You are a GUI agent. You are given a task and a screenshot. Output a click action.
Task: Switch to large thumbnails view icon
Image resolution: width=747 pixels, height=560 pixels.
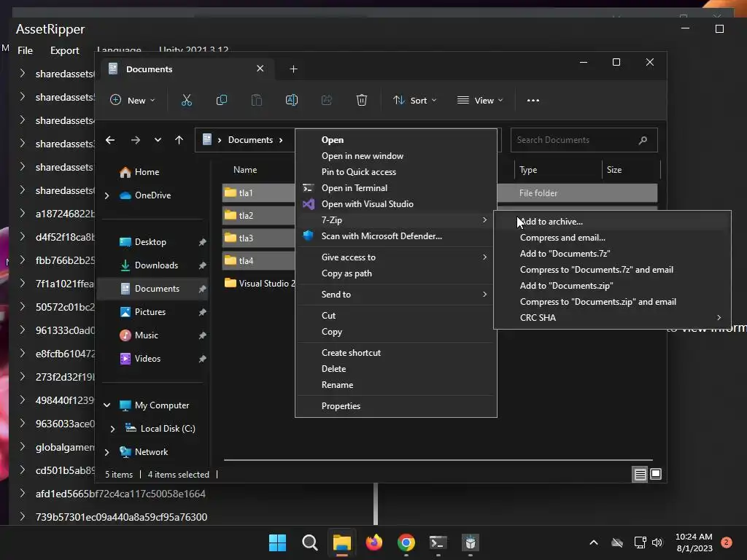tap(656, 474)
